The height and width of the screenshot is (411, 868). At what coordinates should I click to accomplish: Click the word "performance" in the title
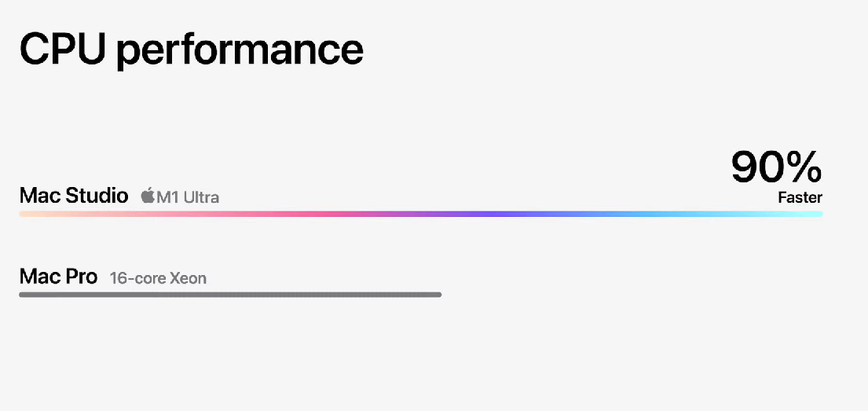coord(240,52)
